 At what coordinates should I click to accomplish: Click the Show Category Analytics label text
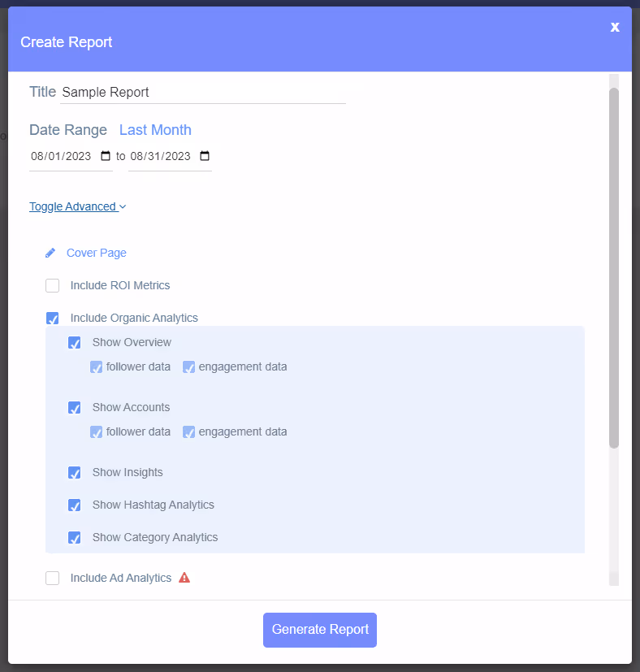[x=155, y=537]
